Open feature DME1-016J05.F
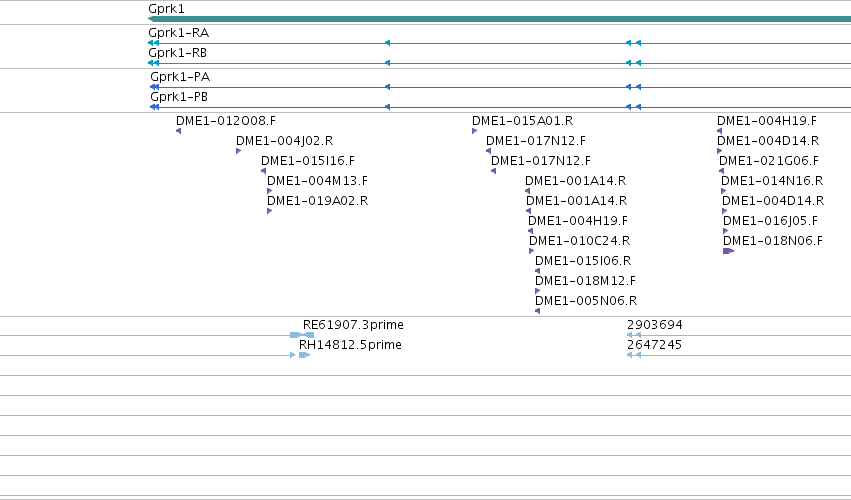851x500 pixels. (770, 221)
